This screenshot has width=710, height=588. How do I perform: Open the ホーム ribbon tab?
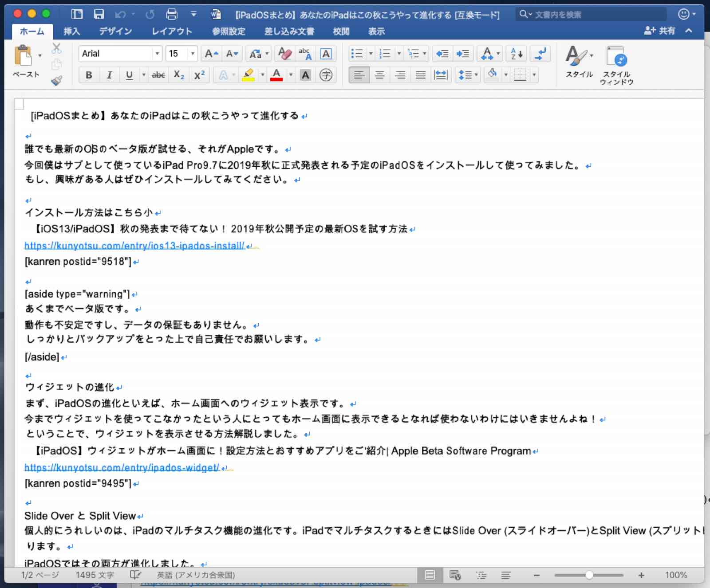32,31
